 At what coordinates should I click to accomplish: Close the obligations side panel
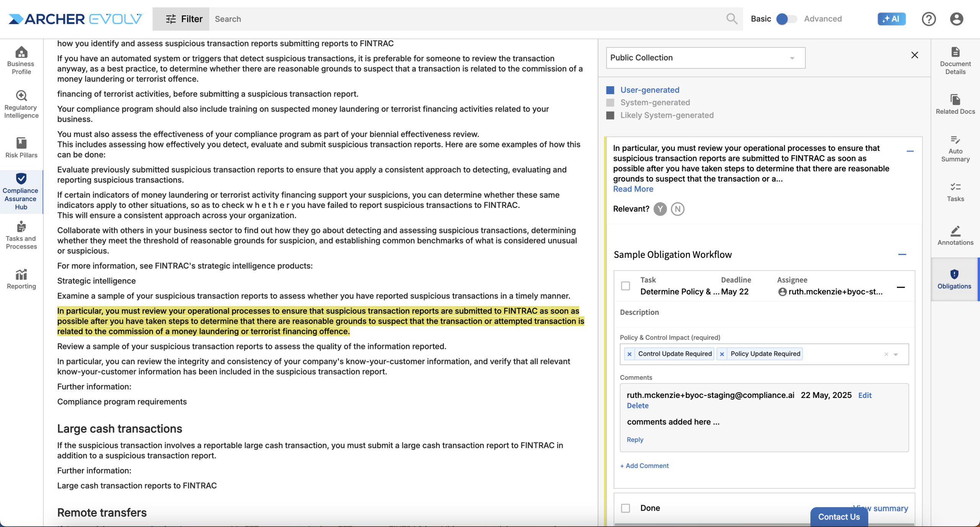(x=915, y=55)
